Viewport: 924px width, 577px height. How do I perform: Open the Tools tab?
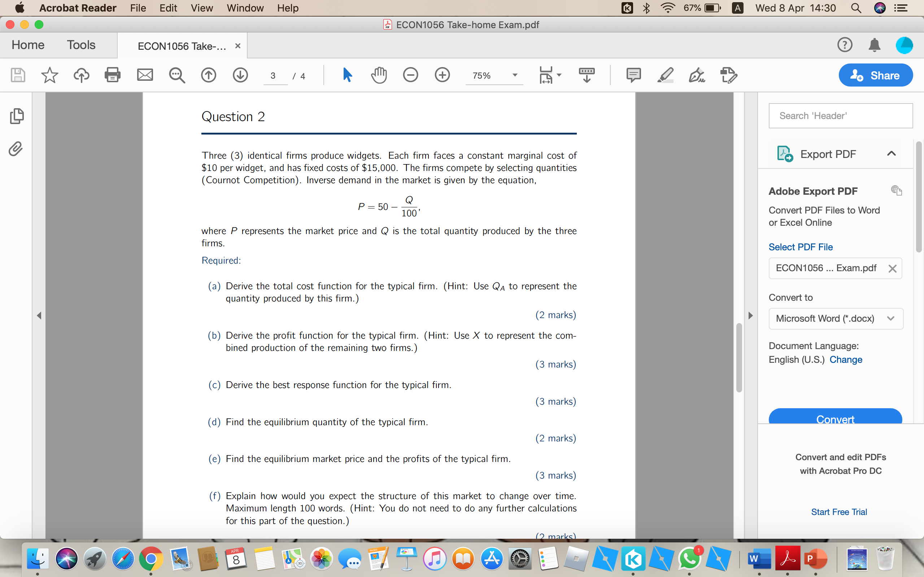[81, 45]
